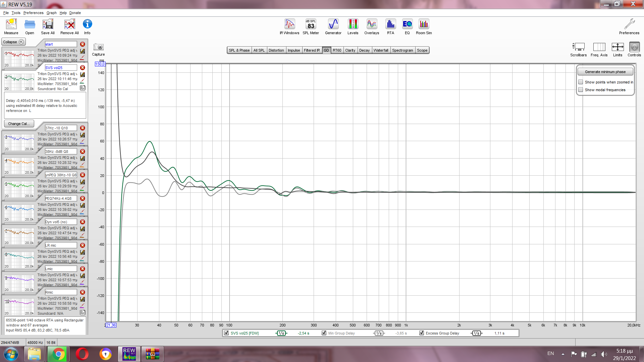Image resolution: width=644 pixels, height=362 pixels.
Task: Collapse the measurements panel
Action: pos(13,42)
